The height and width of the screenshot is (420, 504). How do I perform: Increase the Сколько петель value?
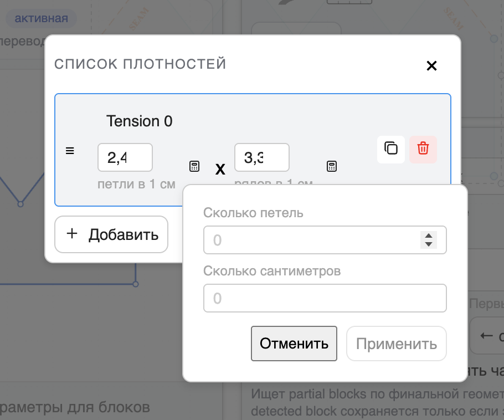[429, 235]
